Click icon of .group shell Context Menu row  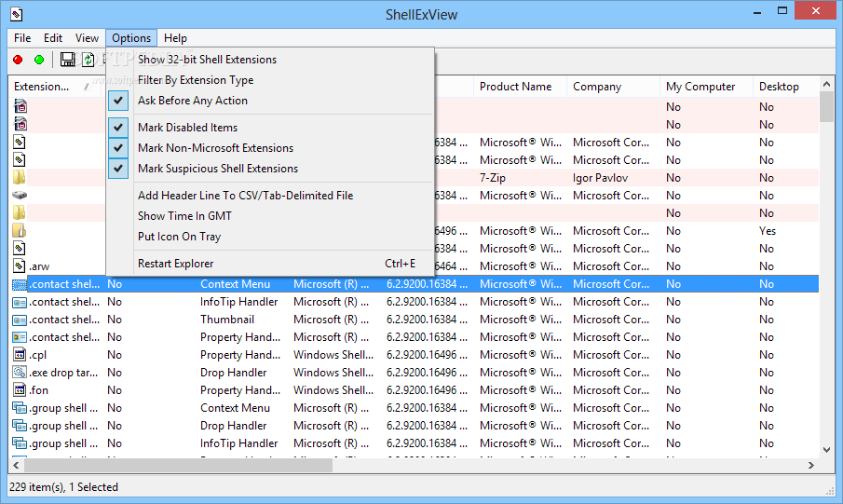point(20,408)
